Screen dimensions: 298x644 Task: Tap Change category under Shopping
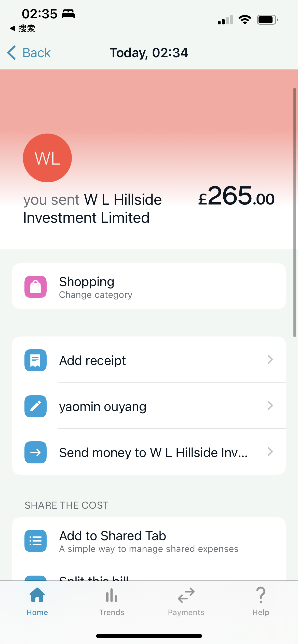click(x=96, y=295)
